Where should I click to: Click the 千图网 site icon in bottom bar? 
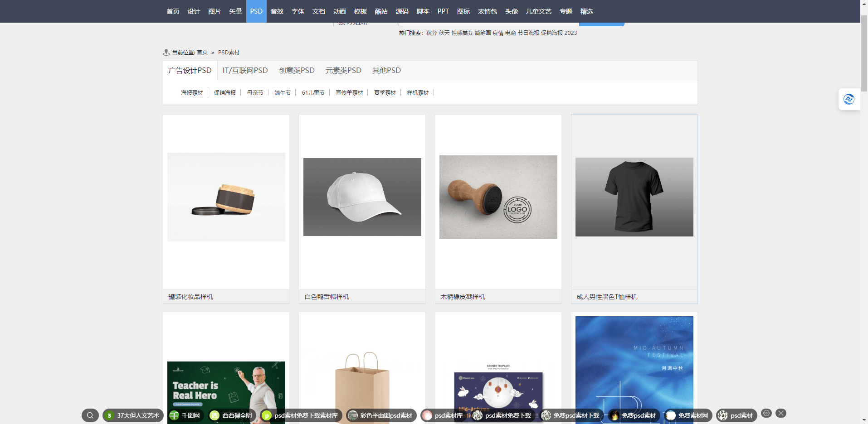[x=174, y=415]
